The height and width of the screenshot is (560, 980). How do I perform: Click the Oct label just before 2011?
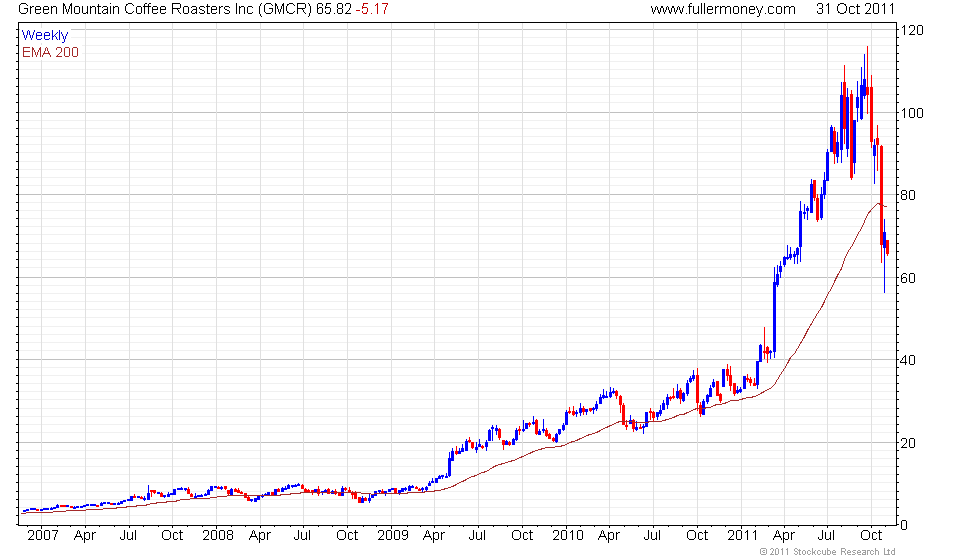(x=697, y=536)
